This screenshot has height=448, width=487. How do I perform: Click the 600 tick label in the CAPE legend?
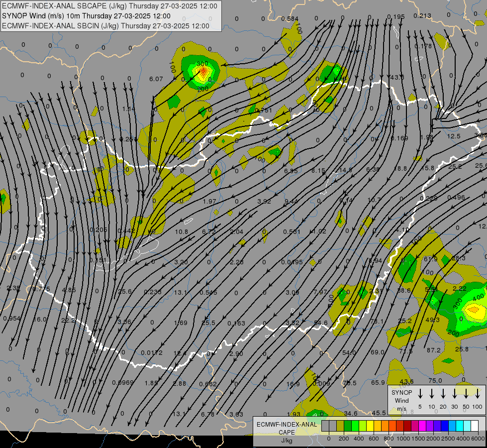pos(374,439)
